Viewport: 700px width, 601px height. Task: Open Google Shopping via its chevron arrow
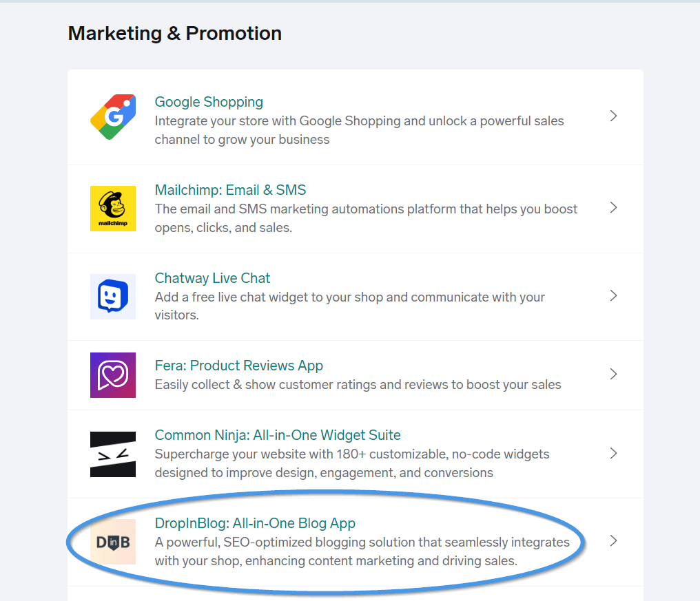(613, 116)
